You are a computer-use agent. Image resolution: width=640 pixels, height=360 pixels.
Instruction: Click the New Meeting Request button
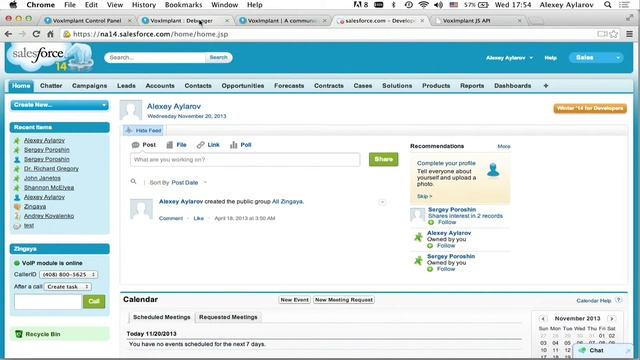[x=344, y=300]
